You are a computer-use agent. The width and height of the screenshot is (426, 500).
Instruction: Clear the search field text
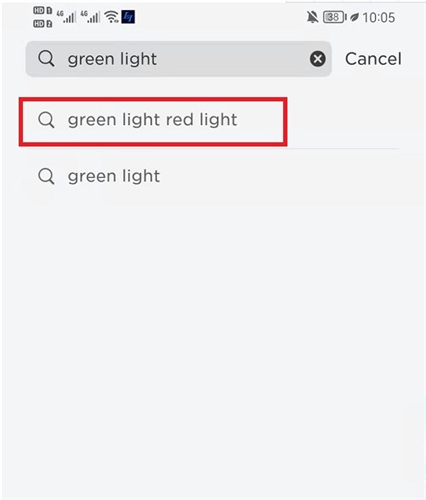(x=318, y=59)
